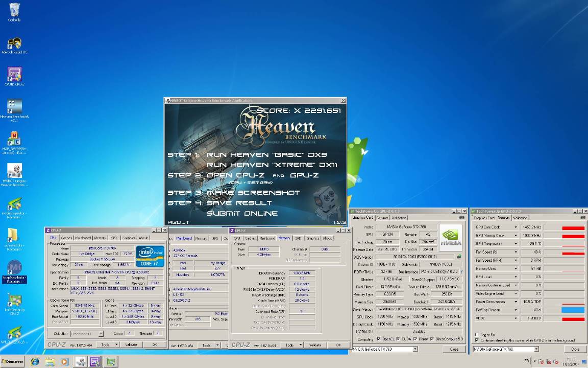Click the BIOS save chip icon in GPU-Z
The image size is (588, 368).
tap(458, 257)
